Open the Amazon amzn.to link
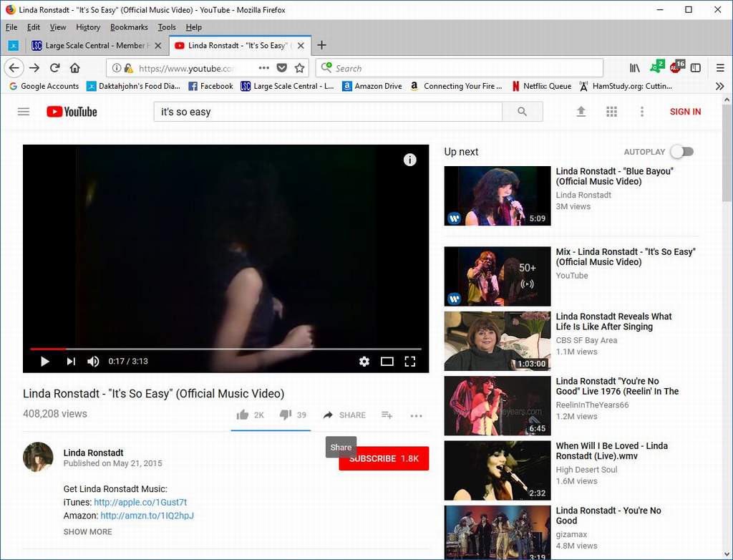The width and height of the screenshot is (733, 560). coord(147,516)
